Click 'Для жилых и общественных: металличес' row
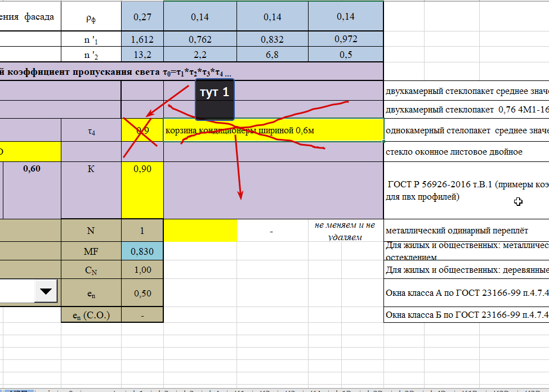Screen dimensions: 549x392 coord(466,251)
